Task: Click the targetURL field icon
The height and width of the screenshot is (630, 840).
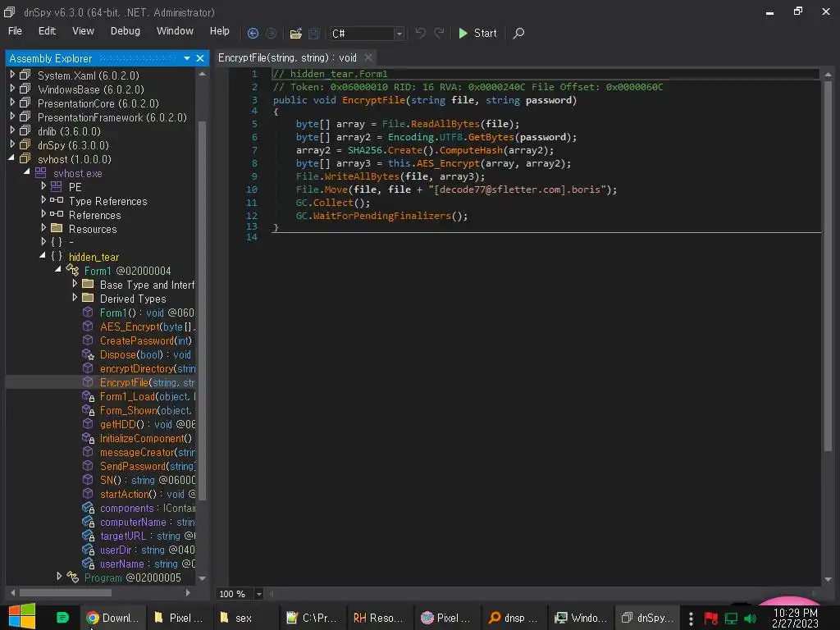Action: [x=88, y=535]
